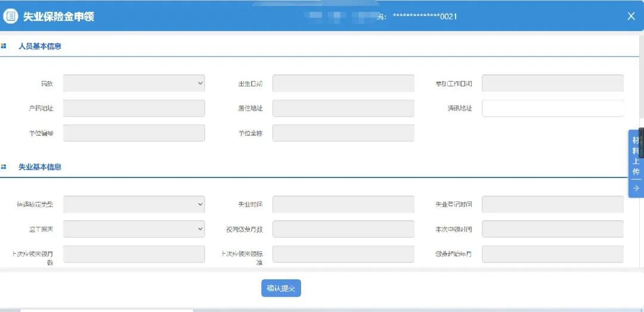Click the 失业时间 field
Screen dimensions: 644x312
343,204
